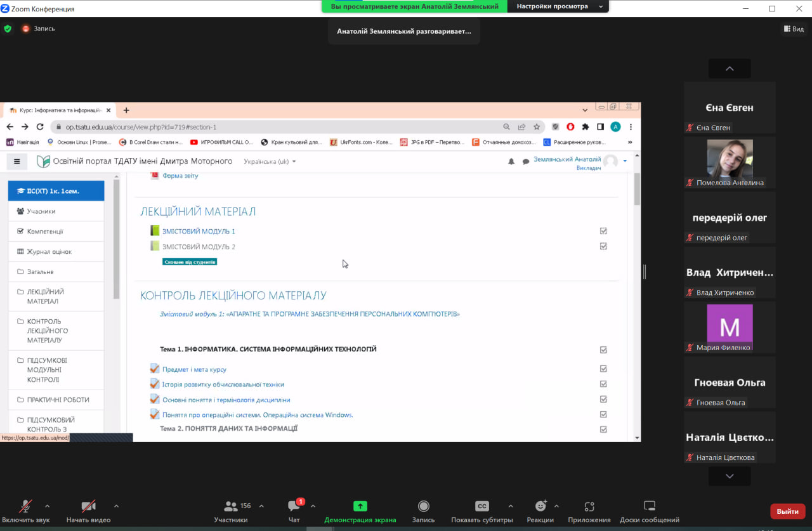Expand the Настройки просмотра dropdown
This screenshot has height=531, width=812.
(558, 6)
